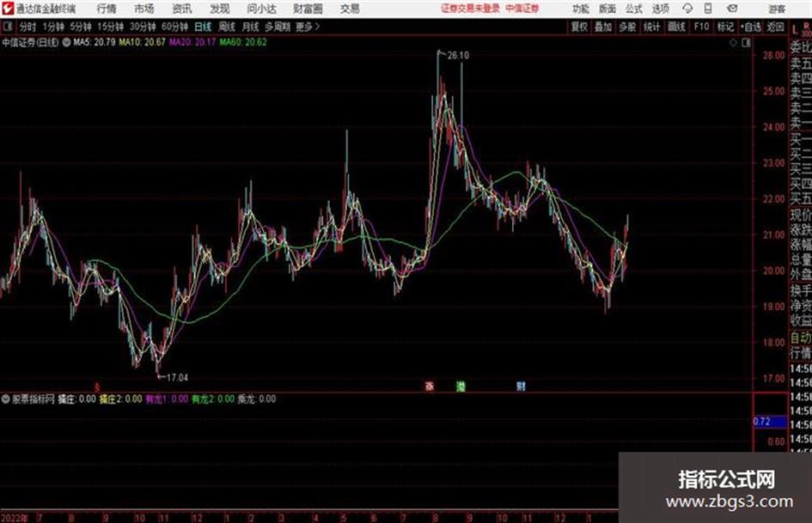Click the 0.72 blue value box

[x=769, y=422]
